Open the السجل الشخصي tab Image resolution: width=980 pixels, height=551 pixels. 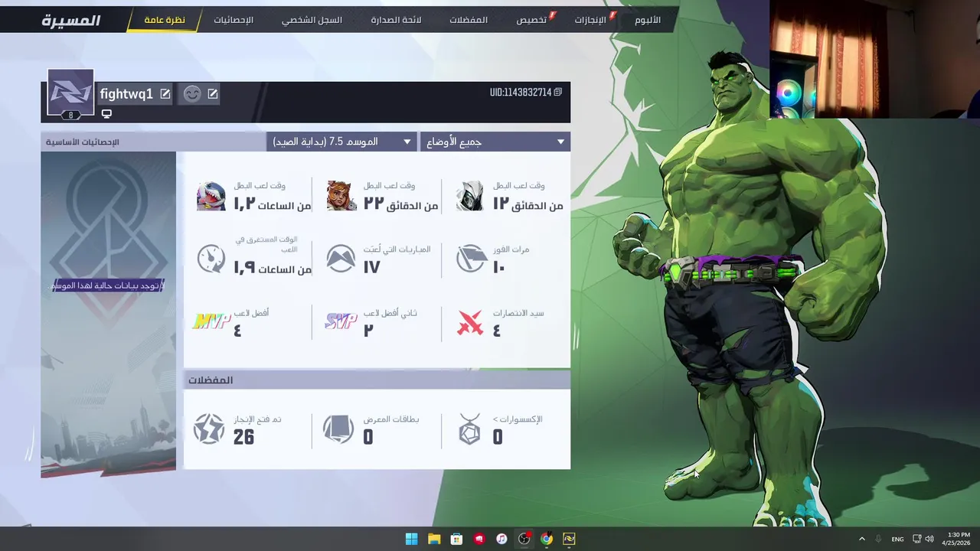coord(312,20)
